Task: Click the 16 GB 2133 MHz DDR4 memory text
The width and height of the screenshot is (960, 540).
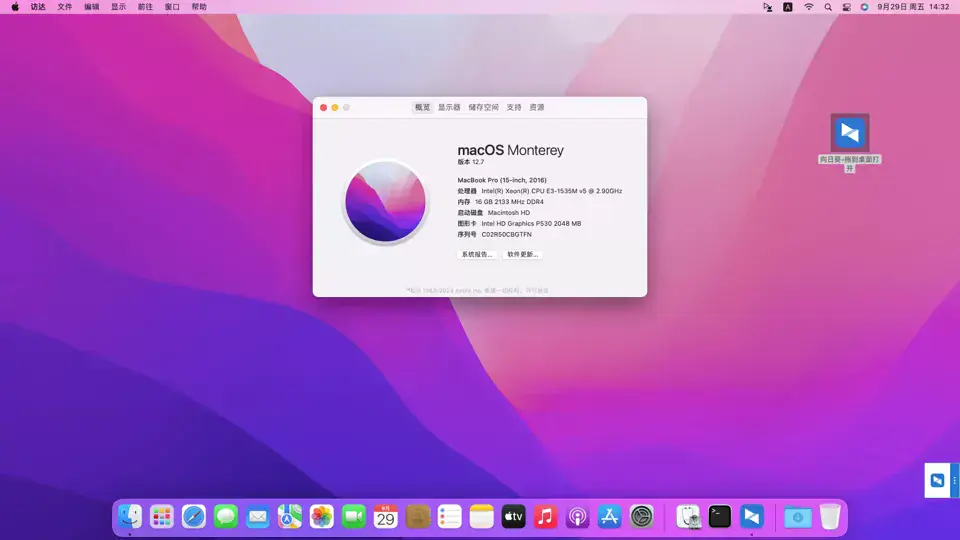Action: coord(509,202)
